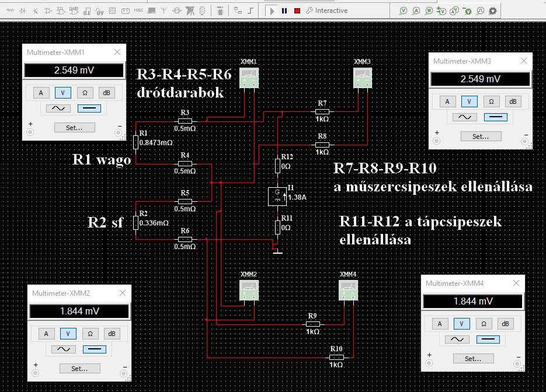Open the Connectors component group
Screen dimensions: 546x392
point(202,10)
